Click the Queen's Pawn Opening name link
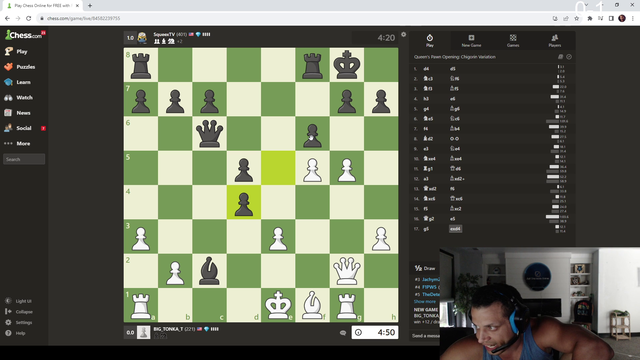The height and width of the screenshot is (360, 640). [x=454, y=57]
